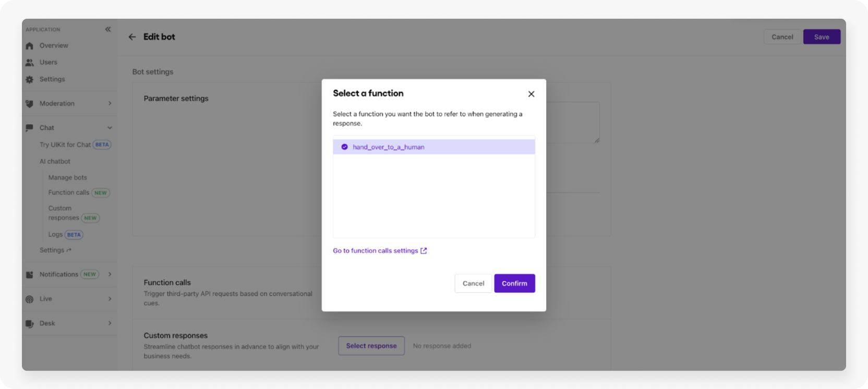The image size is (868, 389).
Task: Open the Function calls menu item
Action: (x=68, y=192)
